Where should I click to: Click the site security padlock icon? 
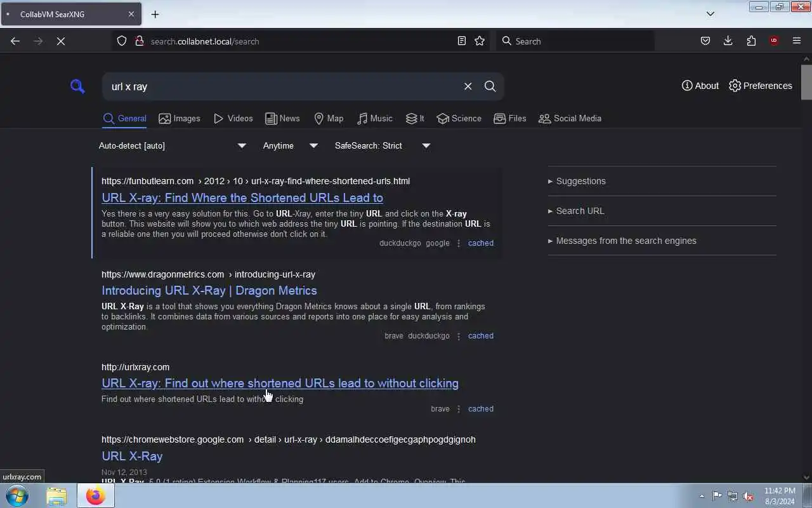139,41
